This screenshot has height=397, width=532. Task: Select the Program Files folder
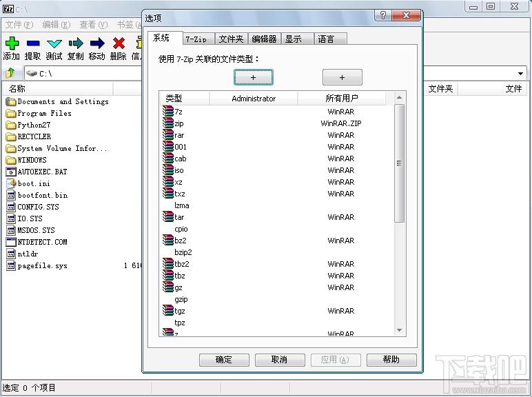tap(39, 113)
